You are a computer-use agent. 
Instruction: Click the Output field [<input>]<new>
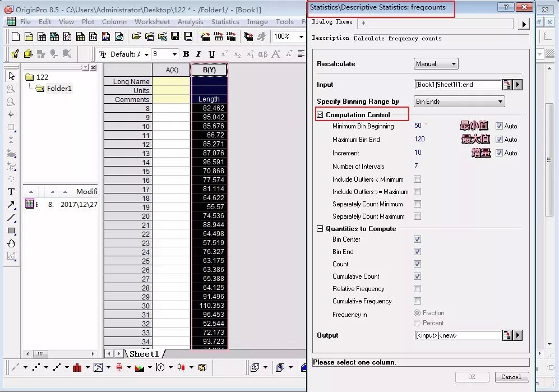click(458, 335)
